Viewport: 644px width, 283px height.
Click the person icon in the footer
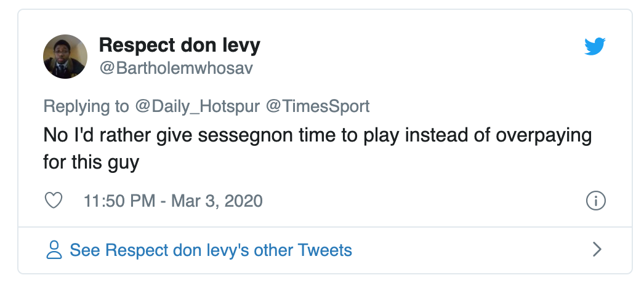tap(54, 250)
